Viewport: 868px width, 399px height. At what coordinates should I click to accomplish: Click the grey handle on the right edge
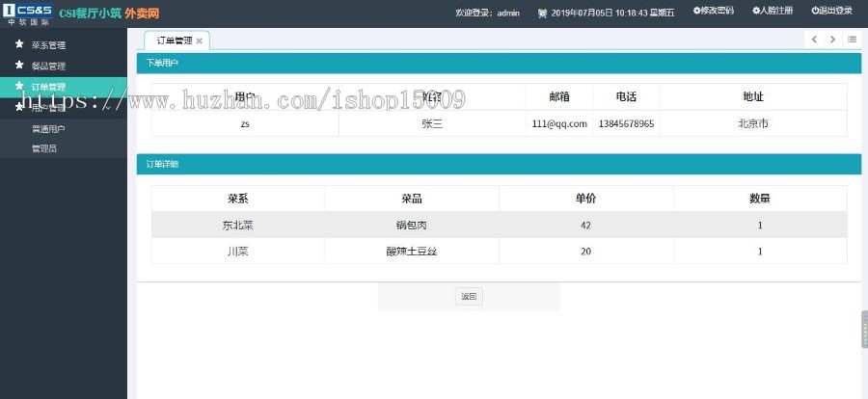863,329
